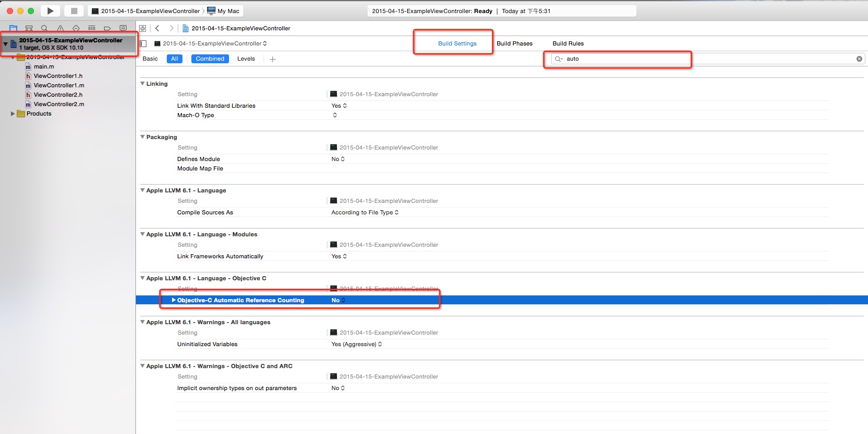This screenshot has width=868, height=434.
Task: Show All build settings
Action: click(x=175, y=59)
